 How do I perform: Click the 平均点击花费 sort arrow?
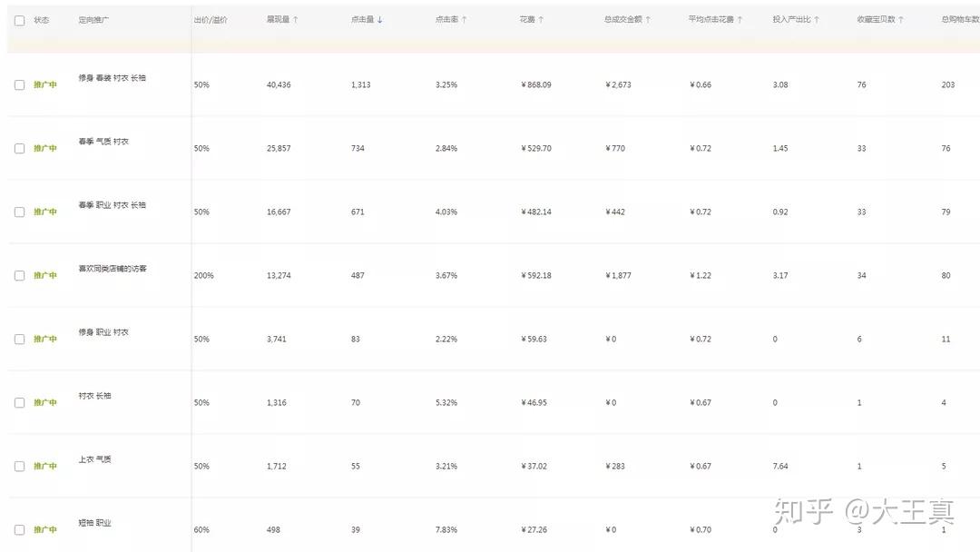click(x=740, y=20)
